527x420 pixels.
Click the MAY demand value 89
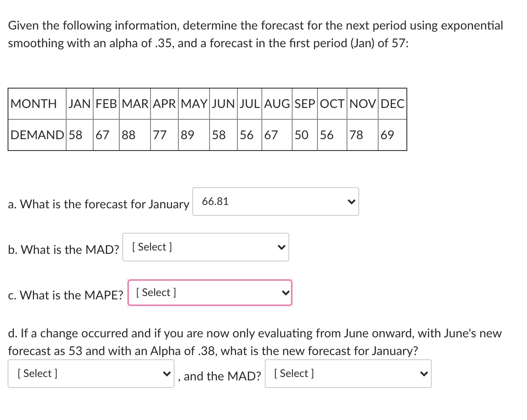188,135
